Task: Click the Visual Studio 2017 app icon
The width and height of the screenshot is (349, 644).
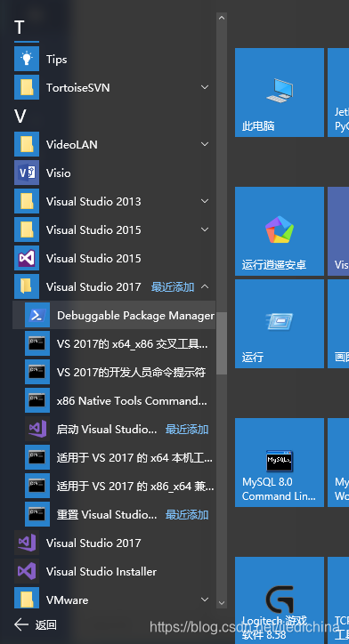Action: tap(27, 543)
